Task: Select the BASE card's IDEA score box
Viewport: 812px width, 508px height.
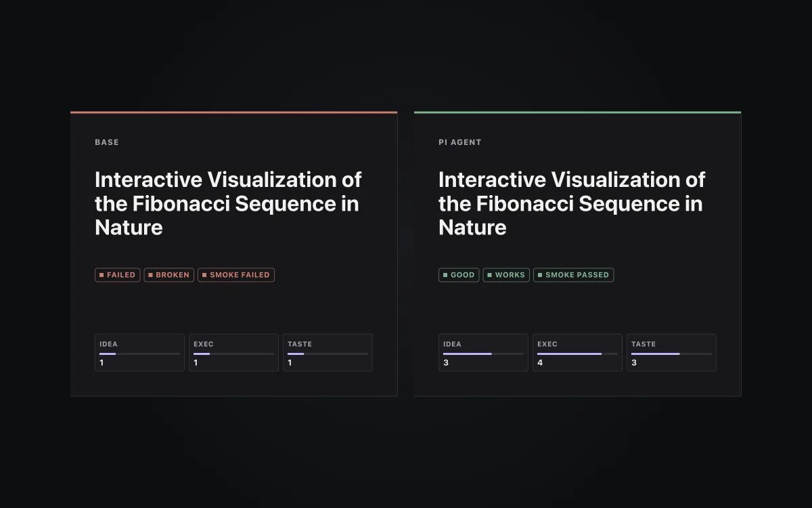Action: tap(139, 352)
